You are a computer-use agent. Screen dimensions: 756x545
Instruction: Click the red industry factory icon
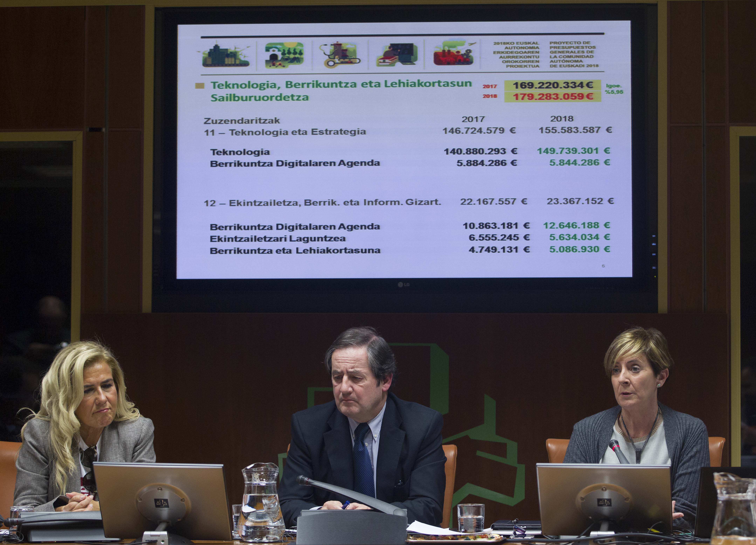tap(454, 55)
